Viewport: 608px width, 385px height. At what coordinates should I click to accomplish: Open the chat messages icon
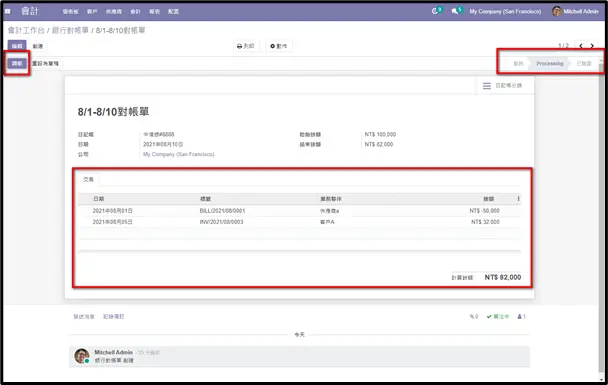(x=454, y=11)
